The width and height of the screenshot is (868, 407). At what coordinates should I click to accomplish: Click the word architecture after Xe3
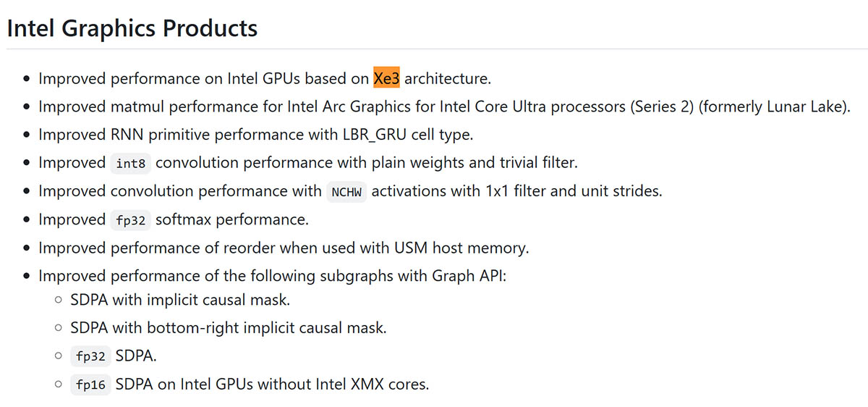pos(448,77)
